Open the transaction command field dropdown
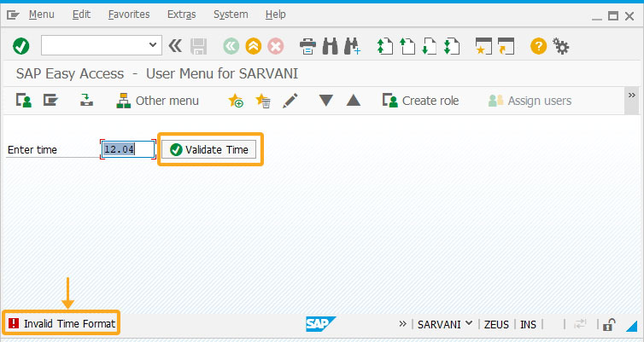This screenshot has width=644, height=342. (153, 44)
